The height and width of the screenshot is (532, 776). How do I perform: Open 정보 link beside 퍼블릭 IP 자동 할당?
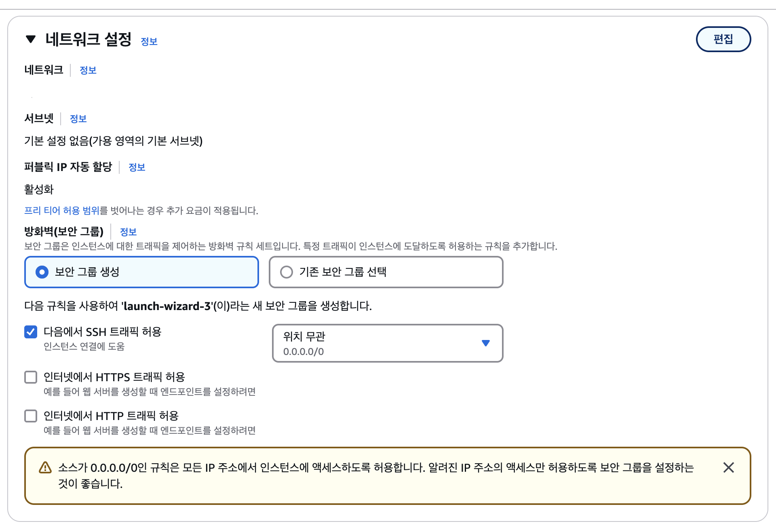[x=137, y=167]
